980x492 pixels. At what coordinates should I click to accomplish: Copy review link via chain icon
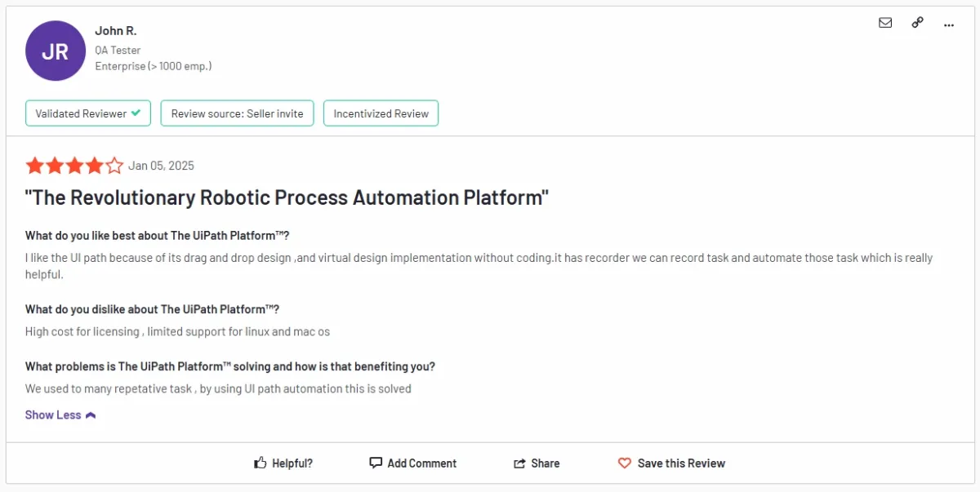click(917, 23)
